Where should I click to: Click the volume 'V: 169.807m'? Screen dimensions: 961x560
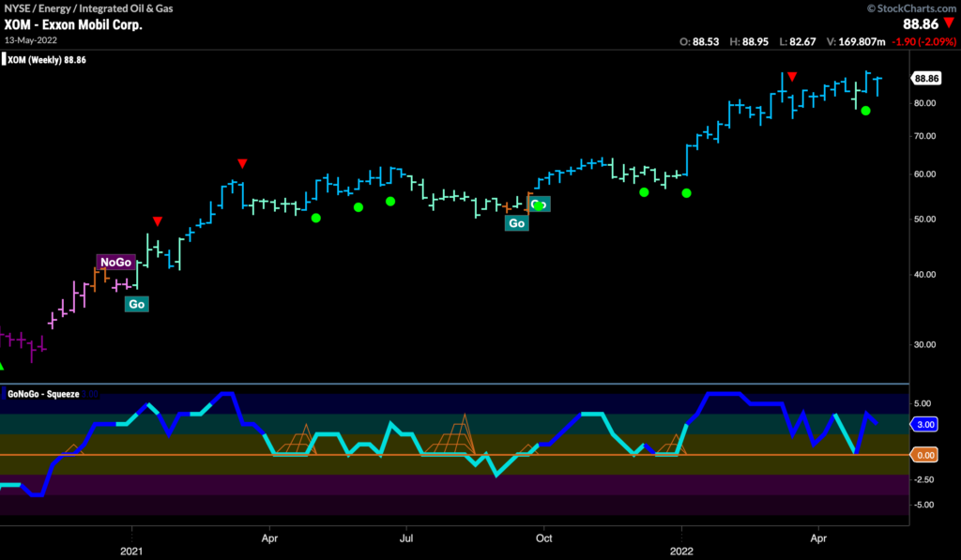(x=856, y=41)
